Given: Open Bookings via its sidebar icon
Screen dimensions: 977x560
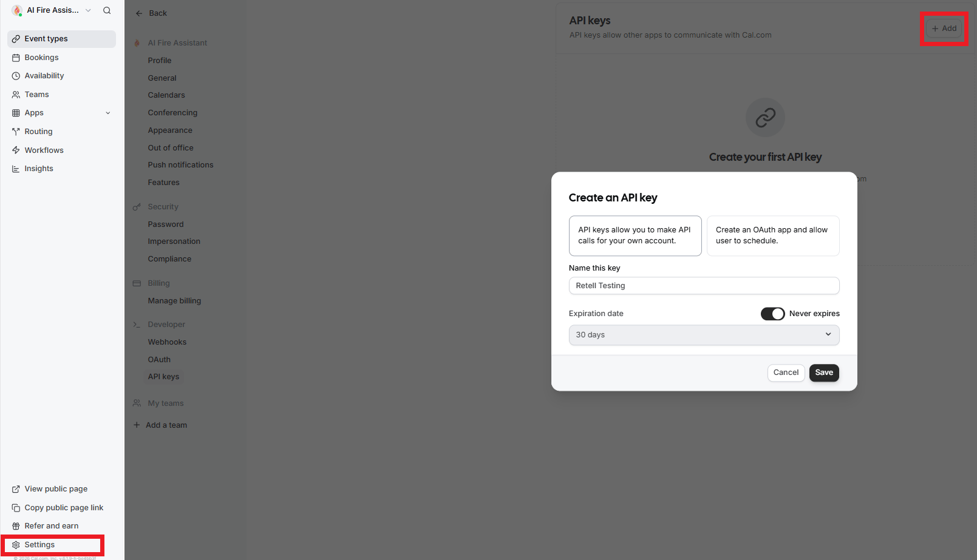Looking at the screenshot, I should coord(15,57).
